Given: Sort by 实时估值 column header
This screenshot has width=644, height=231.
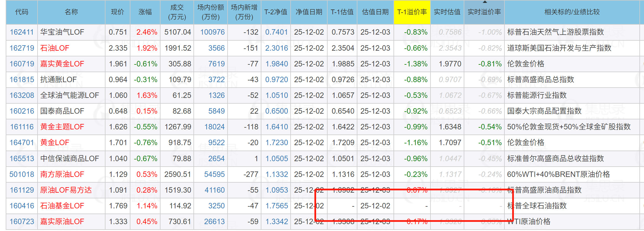Looking at the screenshot, I should [447, 12].
